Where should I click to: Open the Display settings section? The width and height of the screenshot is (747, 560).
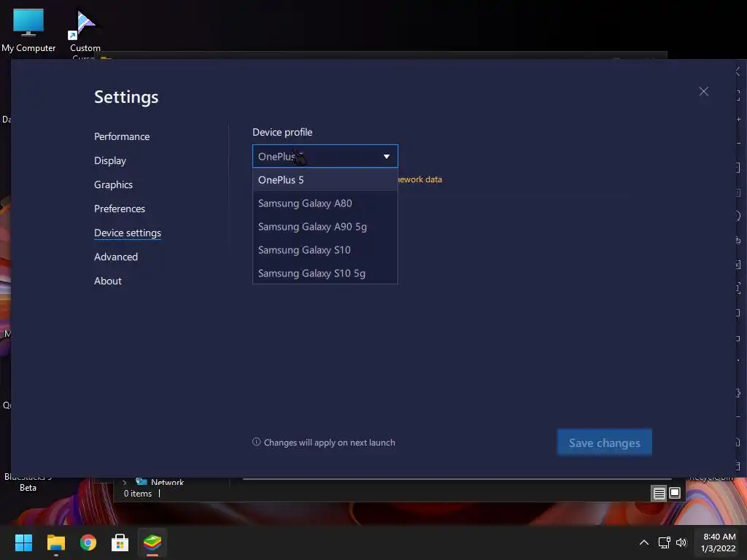coord(110,160)
